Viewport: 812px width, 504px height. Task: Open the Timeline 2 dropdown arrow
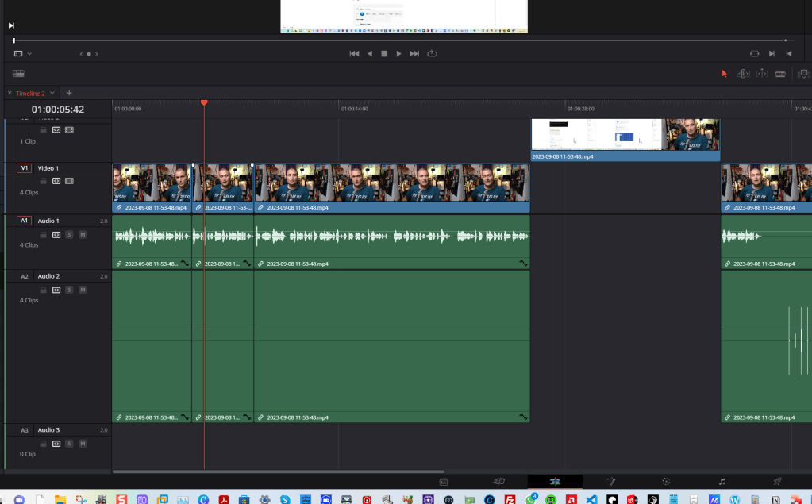(x=52, y=93)
